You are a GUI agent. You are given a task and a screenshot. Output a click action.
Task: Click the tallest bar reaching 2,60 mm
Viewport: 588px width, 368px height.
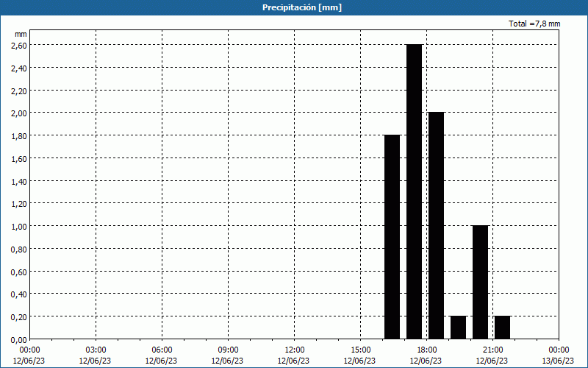(414, 191)
